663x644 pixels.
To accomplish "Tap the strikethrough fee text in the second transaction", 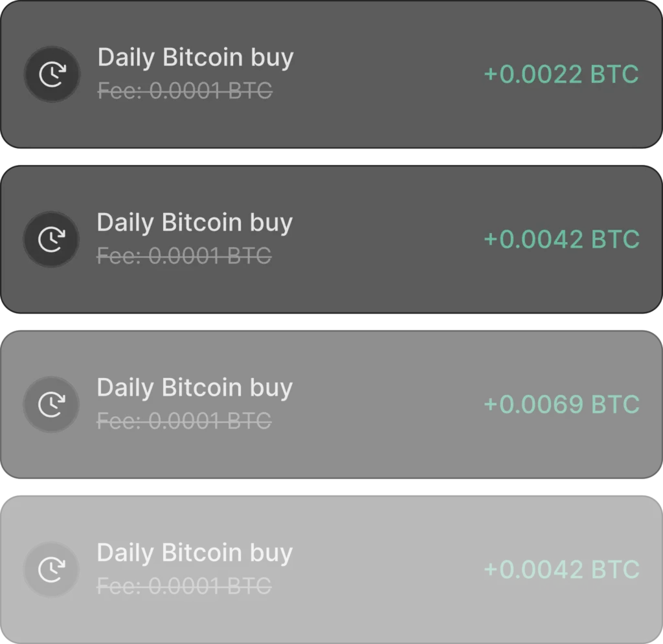I will pyautogui.click(x=184, y=257).
